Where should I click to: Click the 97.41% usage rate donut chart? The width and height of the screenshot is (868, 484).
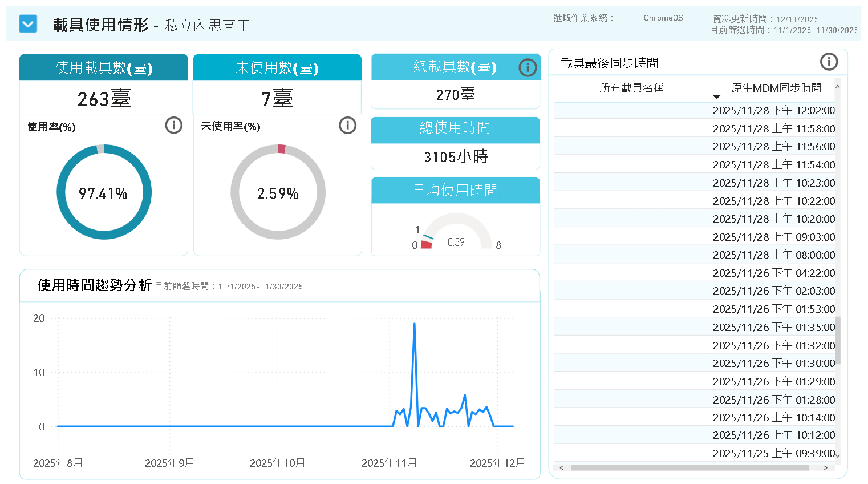point(104,192)
